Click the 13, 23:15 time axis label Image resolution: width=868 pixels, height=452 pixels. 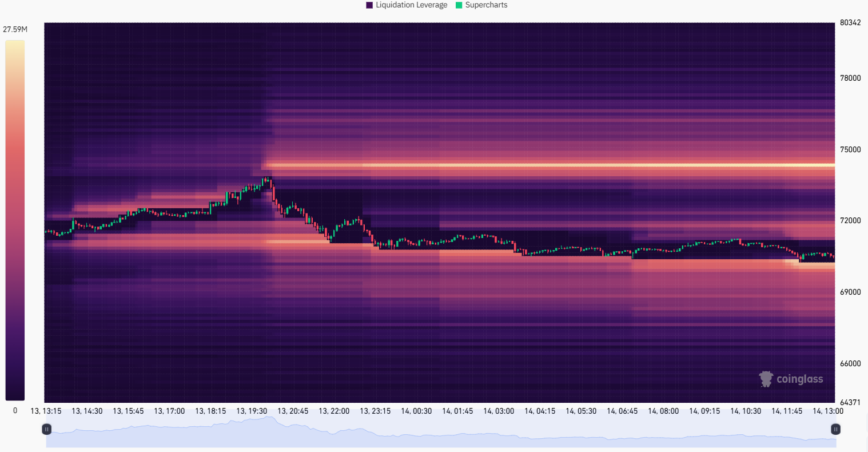pos(375,411)
